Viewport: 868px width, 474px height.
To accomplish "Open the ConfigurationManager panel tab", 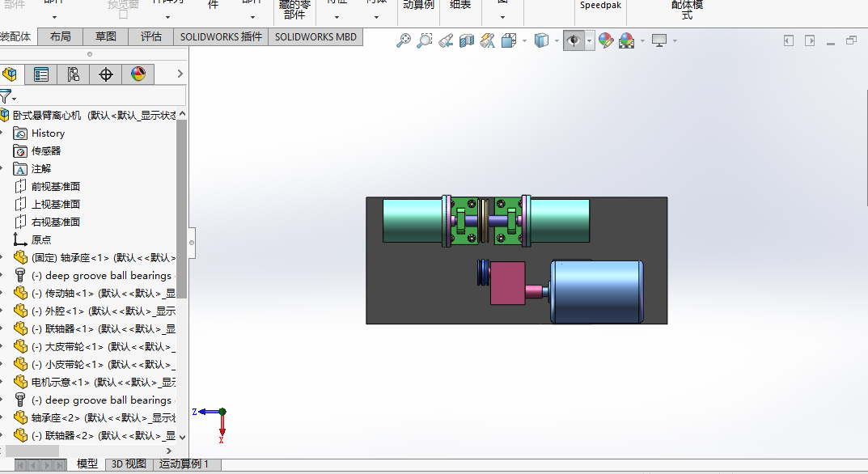I will (x=74, y=74).
